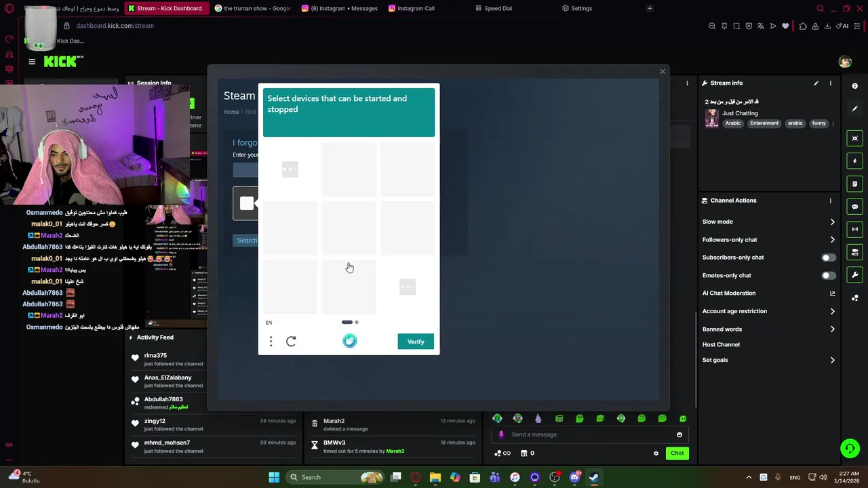The height and width of the screenshot is (488, 868).
Task: Show hidden system tray icons
Action: click(x=749, y=477)
